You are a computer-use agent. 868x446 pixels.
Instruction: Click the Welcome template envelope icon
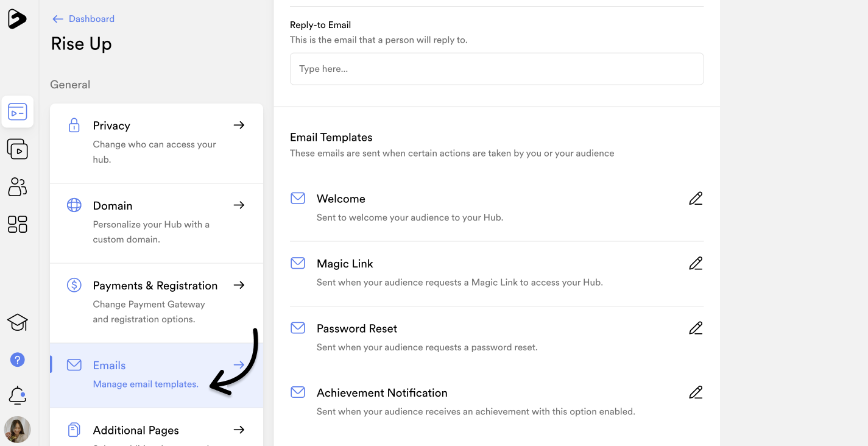(298, 198)
